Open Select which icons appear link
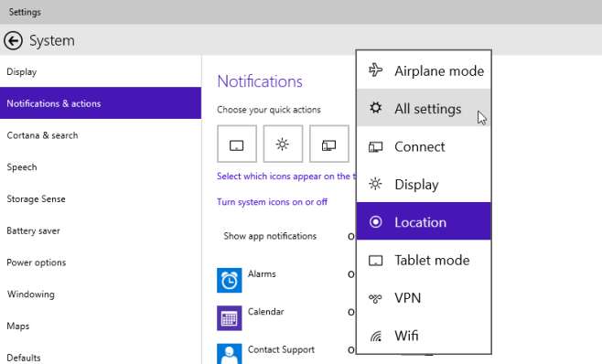The height and width of the screenshot is (364, 602). click(286, 177)
